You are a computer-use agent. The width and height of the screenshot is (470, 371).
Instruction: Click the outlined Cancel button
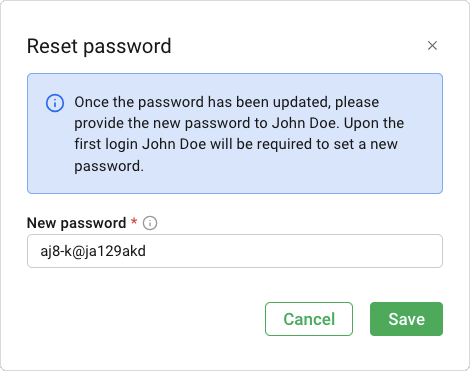click(309, 319)
